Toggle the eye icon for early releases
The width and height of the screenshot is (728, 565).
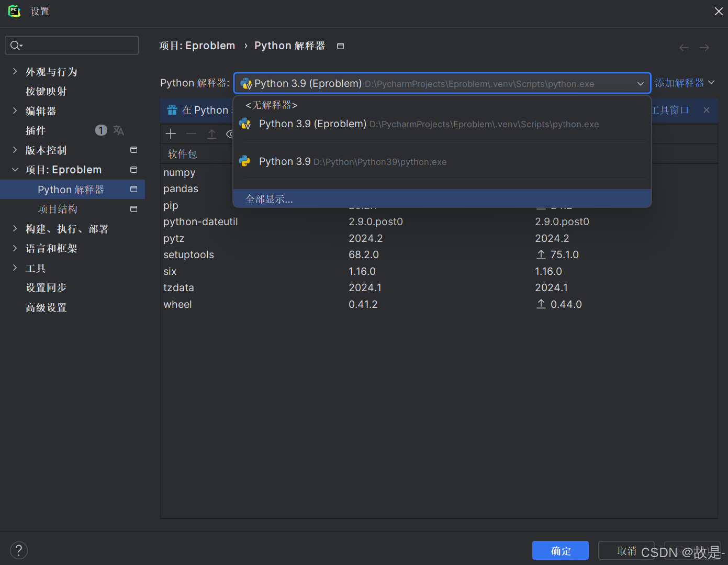(230, 134)
